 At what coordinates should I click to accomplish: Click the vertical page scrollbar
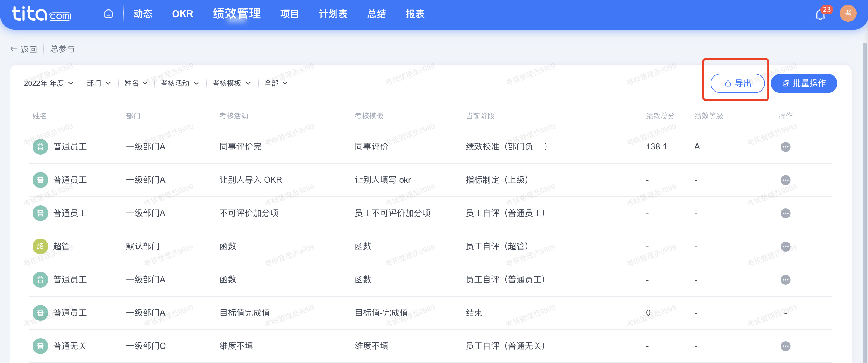(865, 202)
